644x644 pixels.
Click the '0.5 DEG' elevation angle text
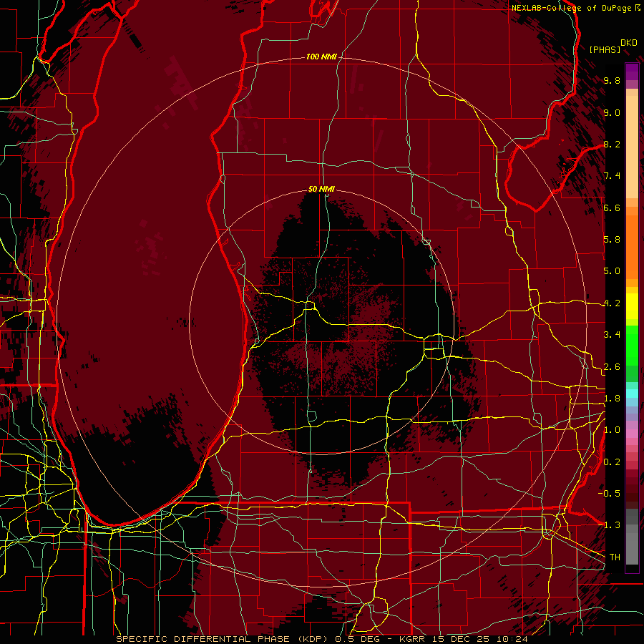point(357,639)
